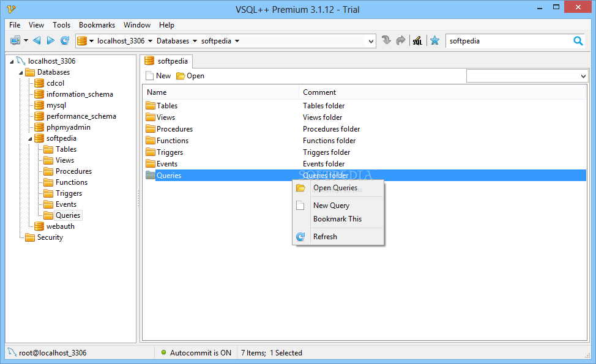Open the View menu
This screenshot has height=364, width=596.
pyautogui.click(x=37, y=25)
